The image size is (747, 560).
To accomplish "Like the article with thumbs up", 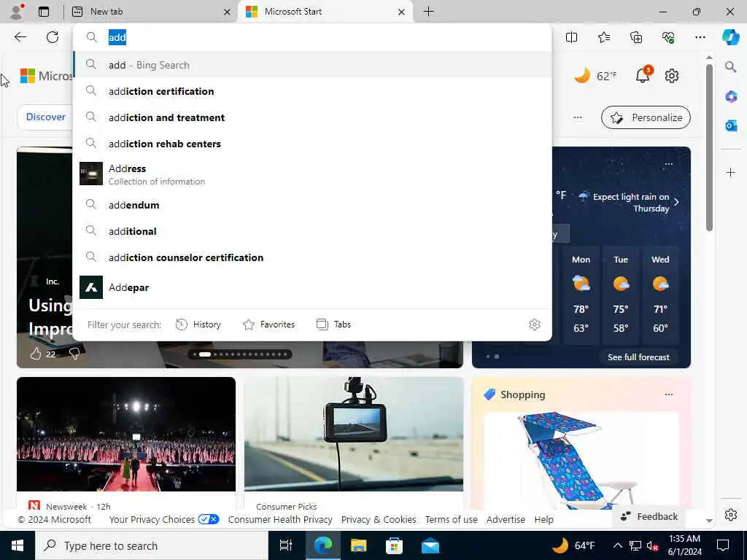I will [36, 354].
